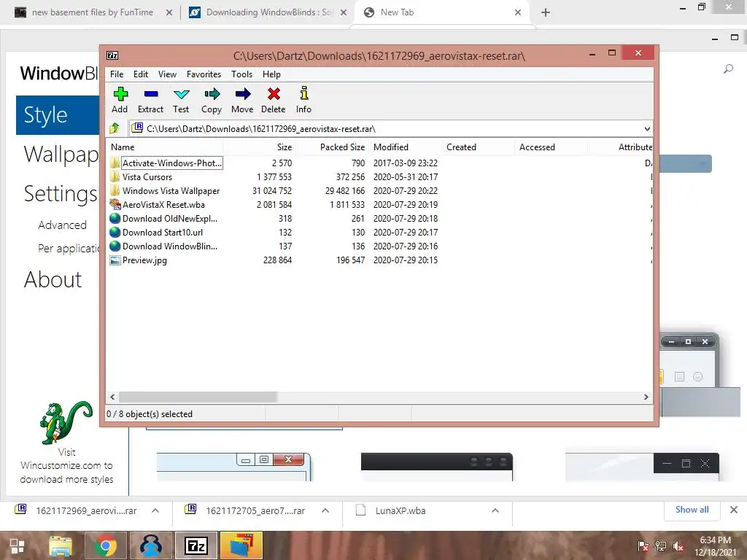Screen dimensions: 747x560
Task: Sort list by Name column header
Action: 166,147
